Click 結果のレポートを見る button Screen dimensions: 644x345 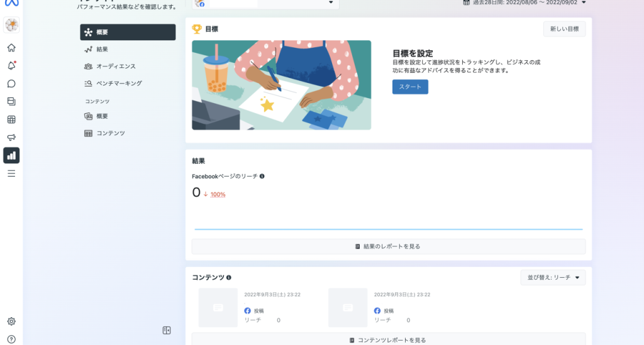pos(388,246)
